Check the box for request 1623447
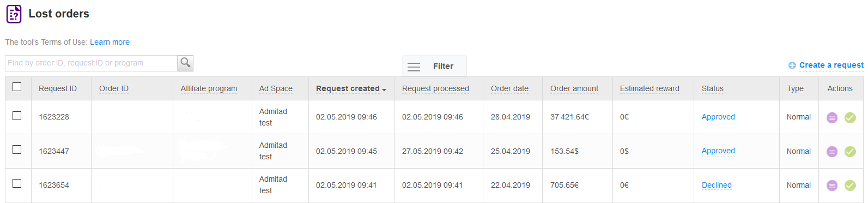This screenshot has width=868, height=203. [x=17, y=150]
